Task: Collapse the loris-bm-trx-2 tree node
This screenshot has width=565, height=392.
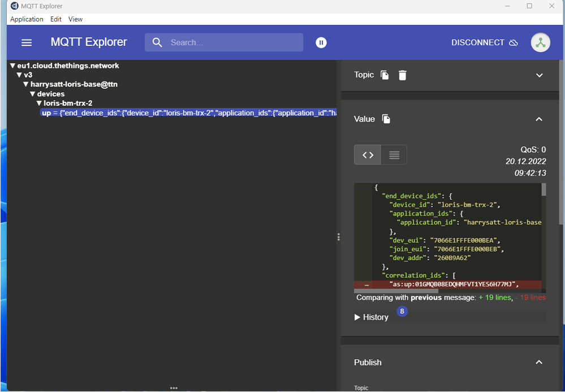Action: [x=39, y=103]
